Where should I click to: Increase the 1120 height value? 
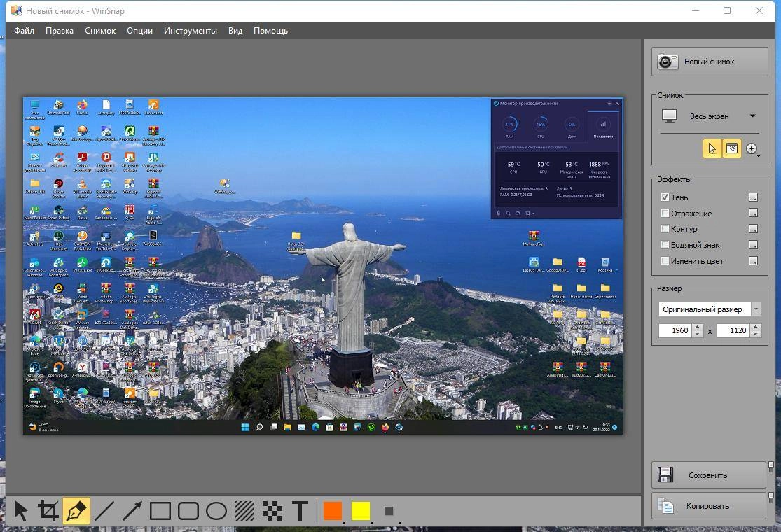click(x=756, y=328)
